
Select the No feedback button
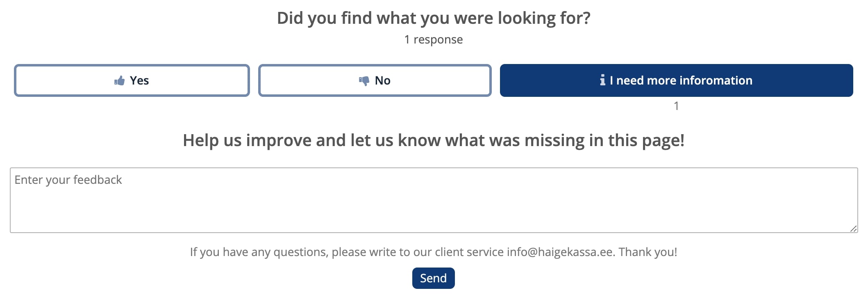click(375, 80)
